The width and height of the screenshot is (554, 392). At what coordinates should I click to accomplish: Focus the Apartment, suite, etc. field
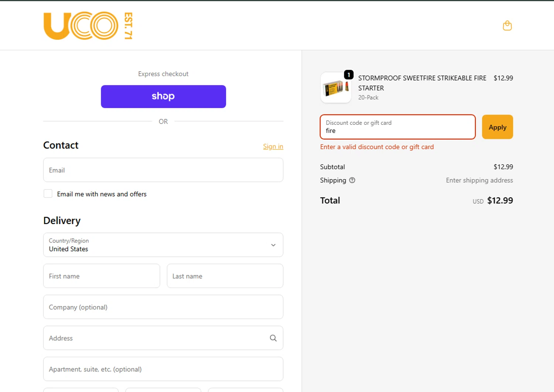[163, 369]
